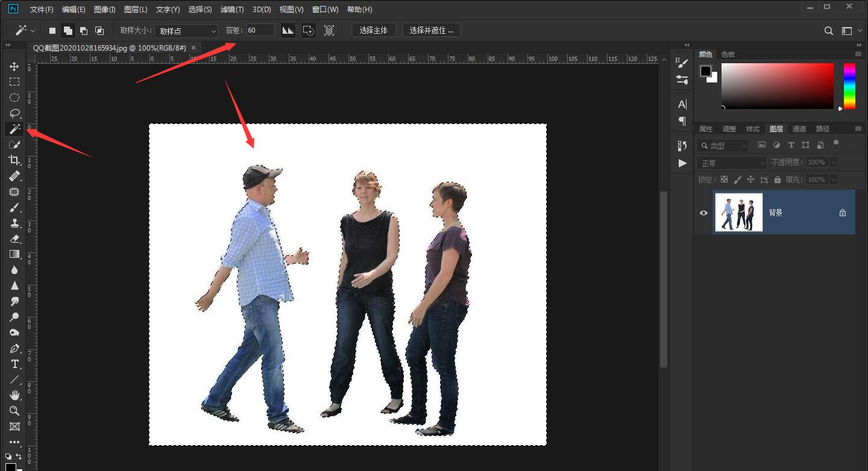
Task: Toggle the layer filter on/off switch
Action: [835, 144]
